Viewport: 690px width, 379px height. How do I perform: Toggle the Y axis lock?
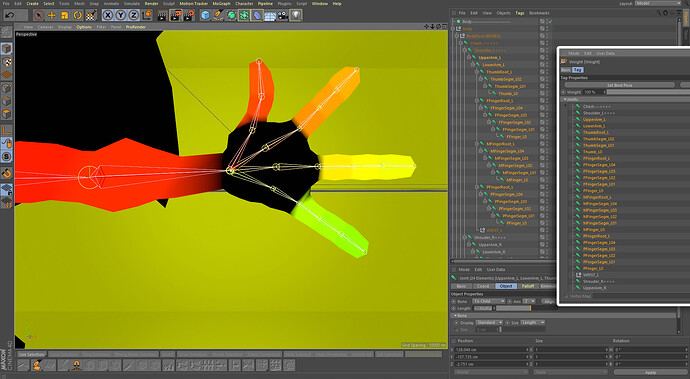121,15
